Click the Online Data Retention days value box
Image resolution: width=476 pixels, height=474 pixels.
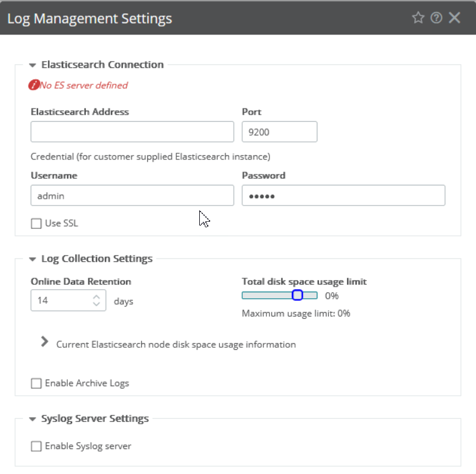pos(61,300)
